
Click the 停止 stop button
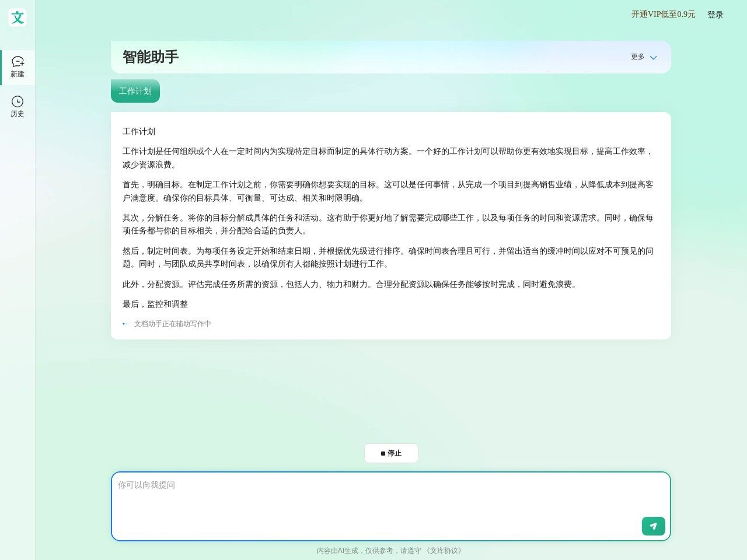(391, 453)
